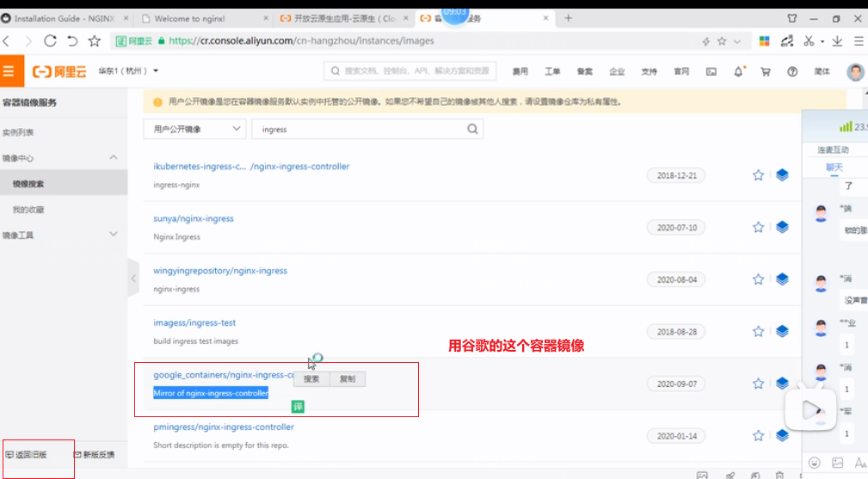Image resolution: width=868 pixels, height=479 pixels.
Task: Click 复制 in the selection popup
Action: point(347,379)
